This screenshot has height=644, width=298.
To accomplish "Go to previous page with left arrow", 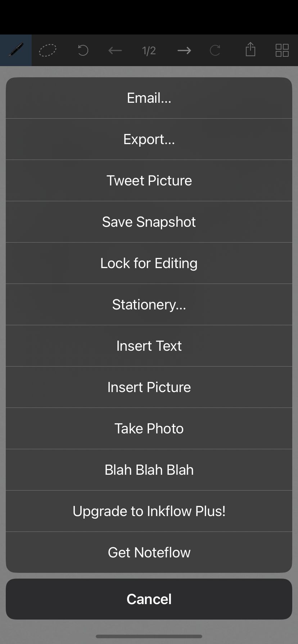I will 115,51.
